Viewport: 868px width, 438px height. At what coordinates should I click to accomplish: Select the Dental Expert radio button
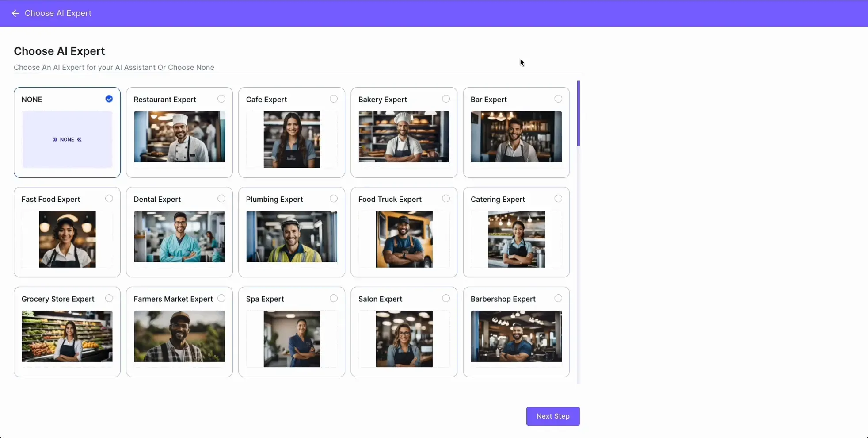click(221, 199)
